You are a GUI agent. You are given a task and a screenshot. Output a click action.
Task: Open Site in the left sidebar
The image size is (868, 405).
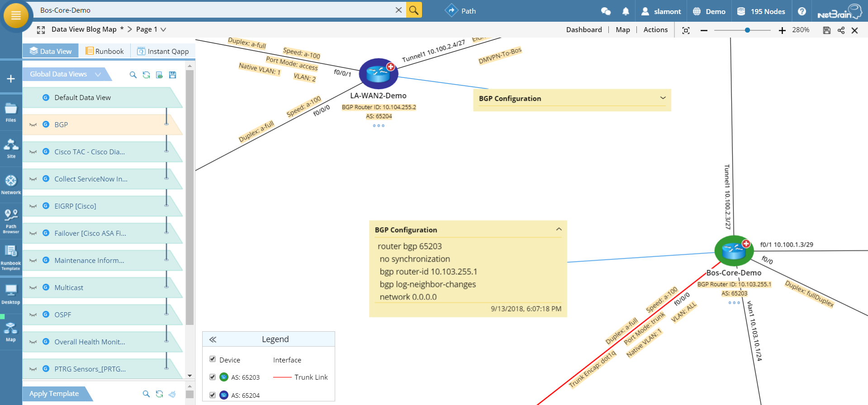click(11, 148)
